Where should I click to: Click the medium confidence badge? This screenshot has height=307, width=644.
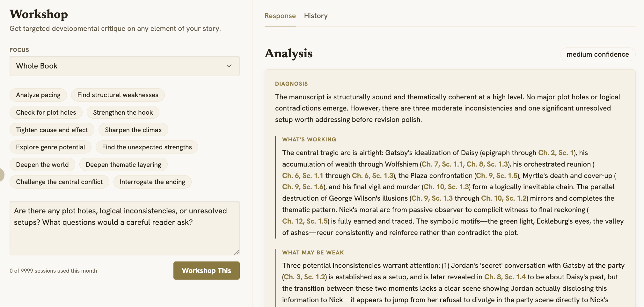click(x=598, y=54)
